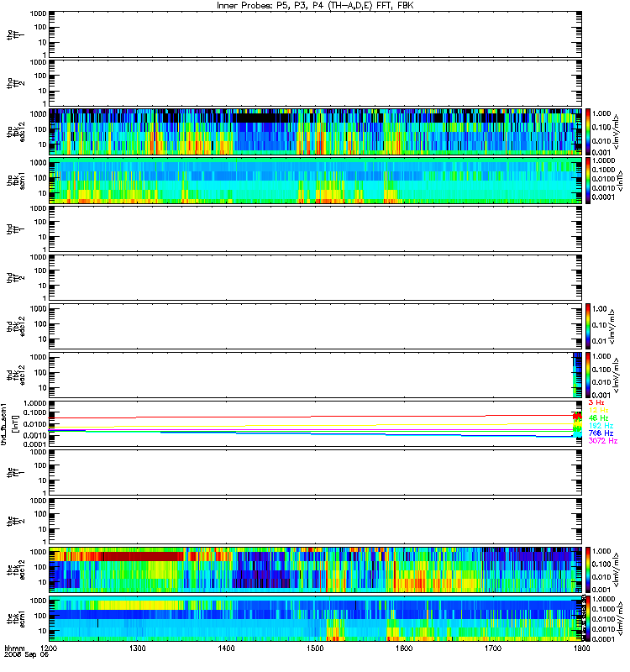Select the 3072 Hz legend entry
Viewport: 630px width, 672px height.
click(602, 441)
